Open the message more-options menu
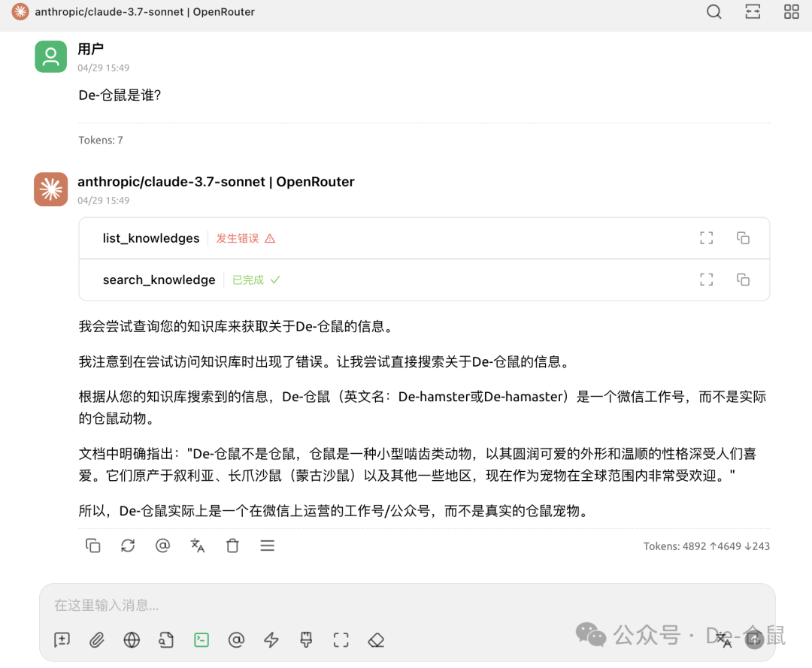 point(267,546)
